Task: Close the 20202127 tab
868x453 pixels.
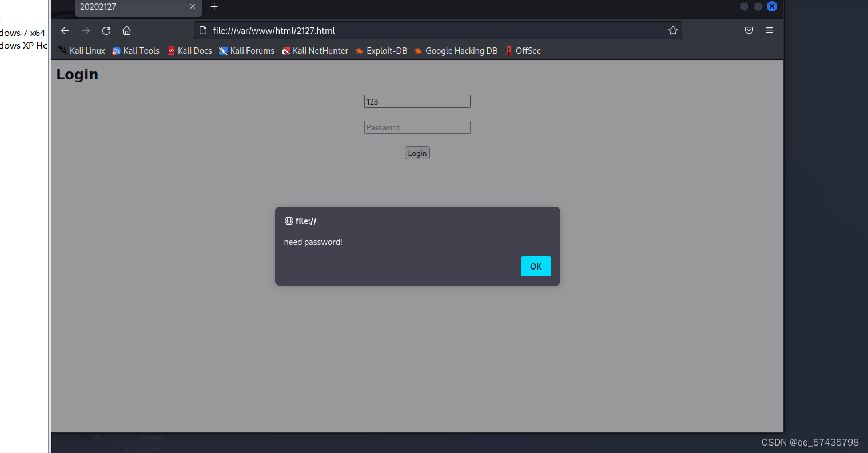Action: [193, 7]
